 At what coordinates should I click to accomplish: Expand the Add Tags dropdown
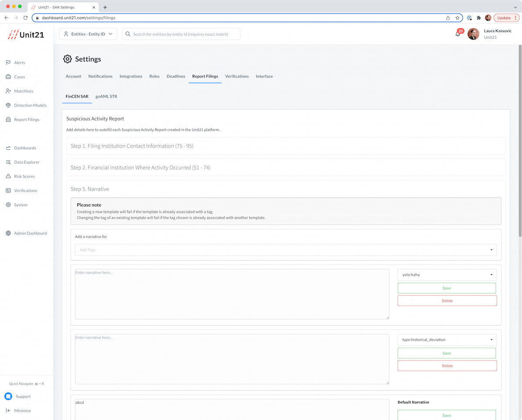286,250
